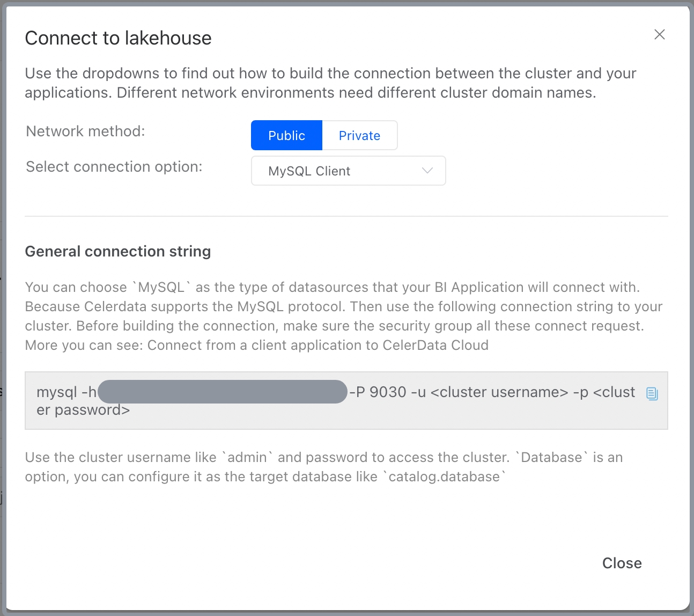Open the MySQL Client connection option dropdown
Viewport: 694px width, 616px height.
point(348,171)
